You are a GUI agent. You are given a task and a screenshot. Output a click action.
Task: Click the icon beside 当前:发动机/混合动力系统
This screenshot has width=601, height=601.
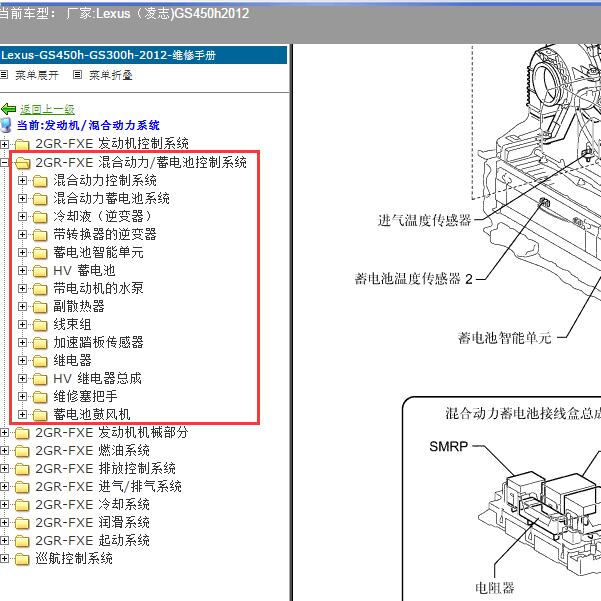(x=6, y=125)
